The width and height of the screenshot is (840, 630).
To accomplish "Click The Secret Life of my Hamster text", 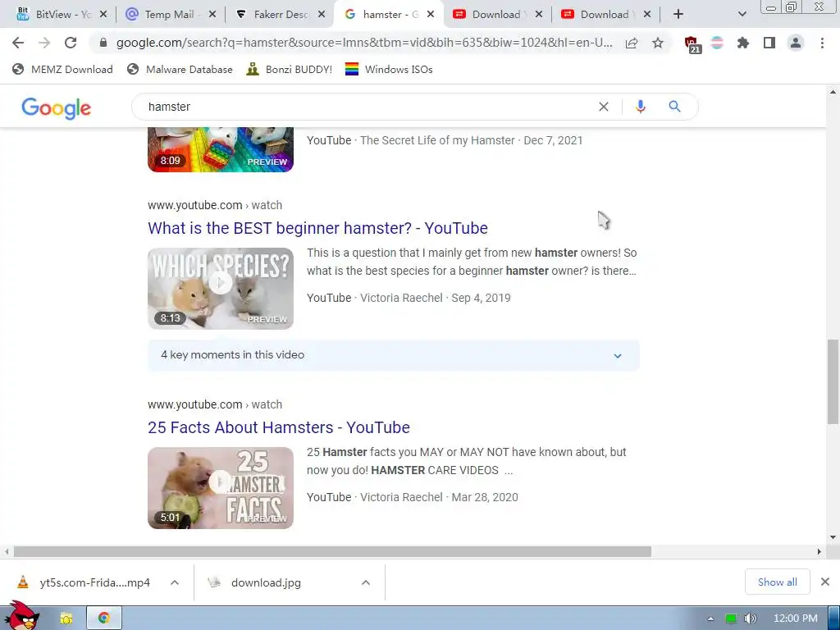I will click(x=437, y=140).
